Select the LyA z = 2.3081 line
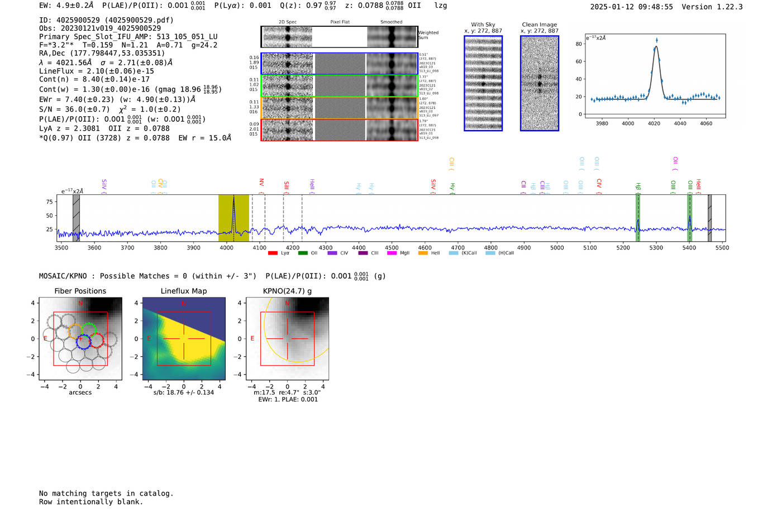 (104, 129)
